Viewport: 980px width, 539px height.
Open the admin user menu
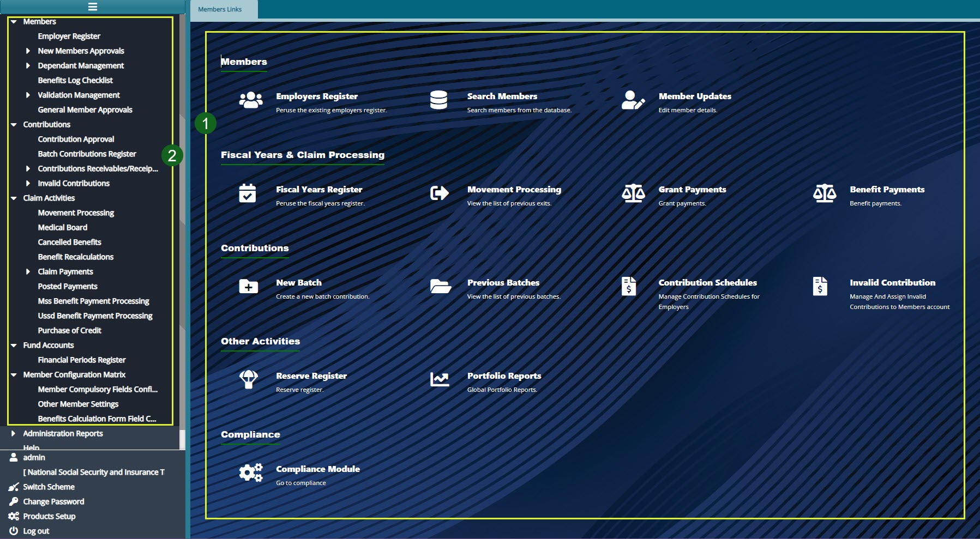34,457
